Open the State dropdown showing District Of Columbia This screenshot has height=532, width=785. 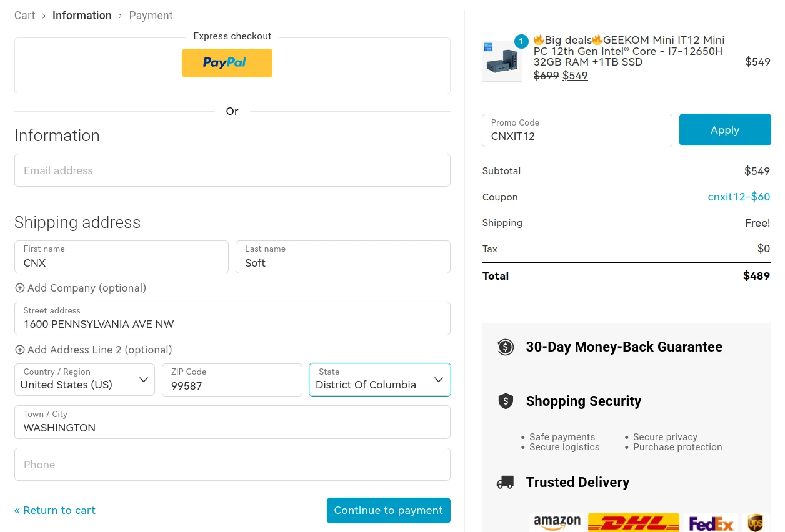click(380, 380)
